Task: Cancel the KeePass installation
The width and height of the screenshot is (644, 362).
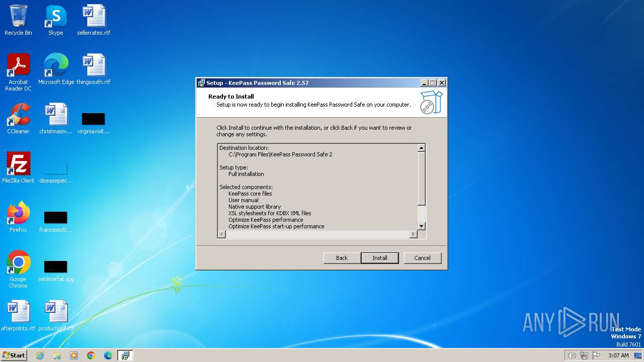Action: click(x=423, y=258)
